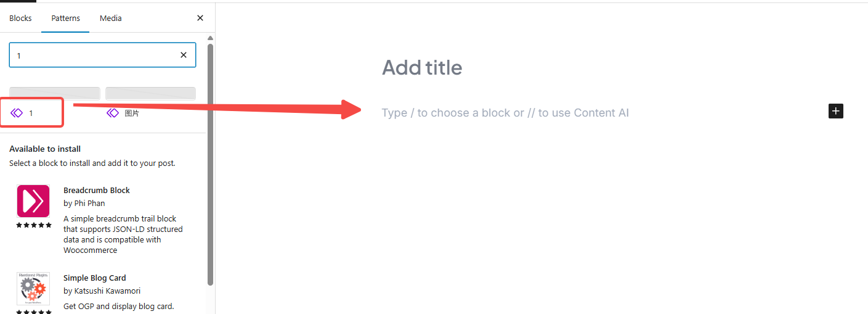Close the block inserter panel
868x314 pixels.
pyautogui.click(x=200, y=19)
